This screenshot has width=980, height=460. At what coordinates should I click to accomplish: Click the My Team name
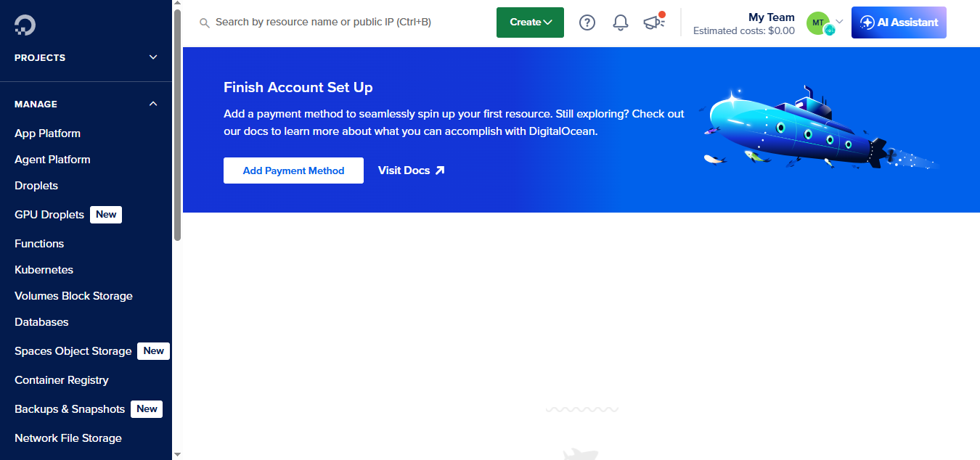(771, 17)
